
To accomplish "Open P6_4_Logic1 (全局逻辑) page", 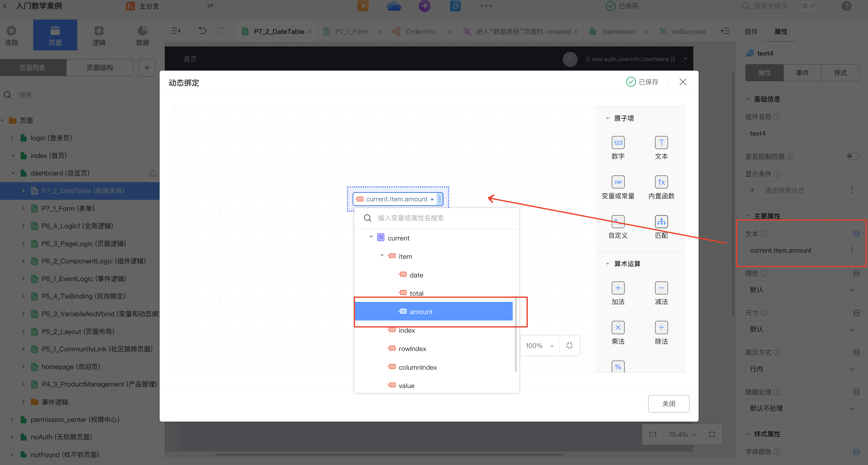I will click(77, 225).
